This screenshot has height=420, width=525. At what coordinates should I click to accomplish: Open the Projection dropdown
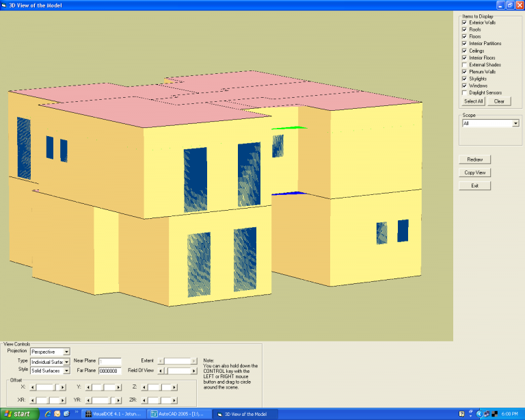click(66, 352)
